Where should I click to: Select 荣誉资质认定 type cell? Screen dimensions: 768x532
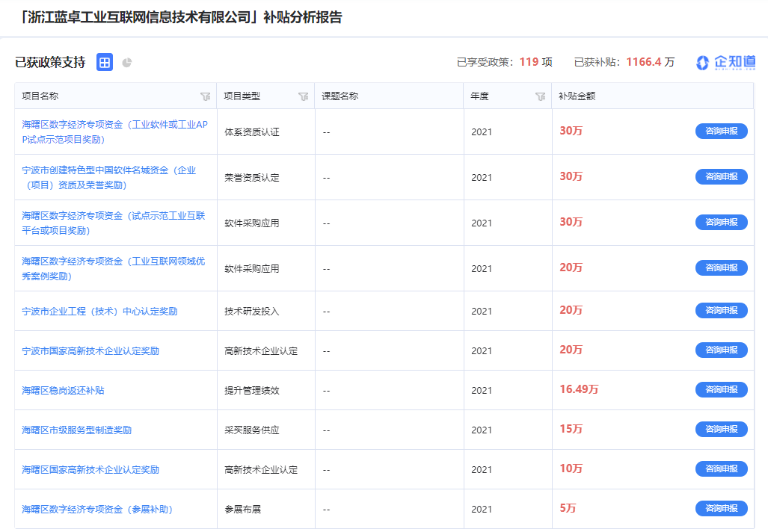coord(252,178)
